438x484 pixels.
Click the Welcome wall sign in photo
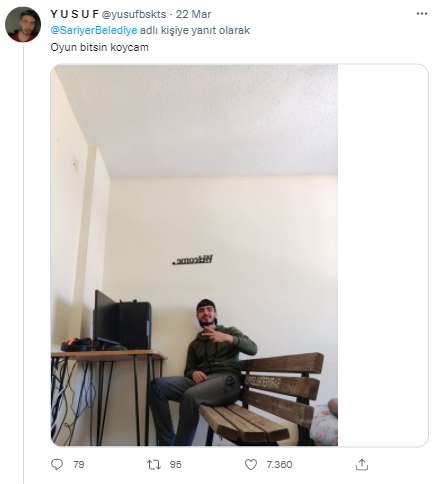pos(192,260)
